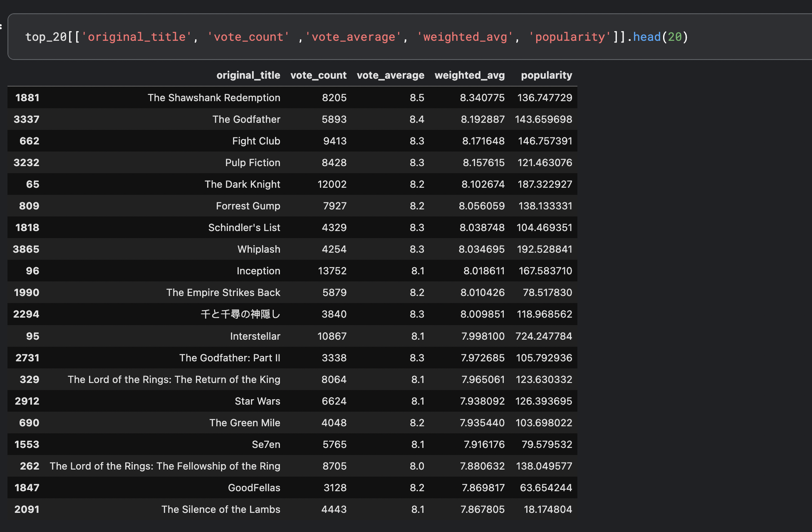The width and height of the screenshot is (812, 532).
Task: Click 'The Fellowship of the Ring' title cell
Action: tap(165, 466)
